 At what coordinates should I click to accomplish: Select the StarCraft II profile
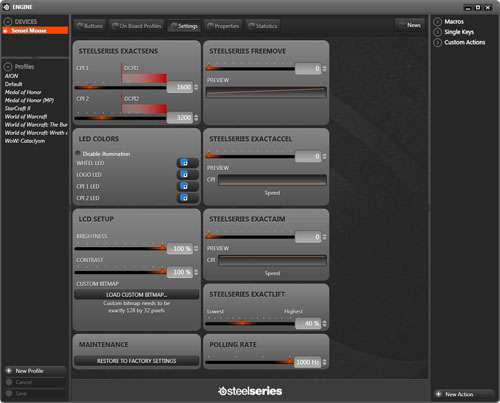[x=18, y=108]
